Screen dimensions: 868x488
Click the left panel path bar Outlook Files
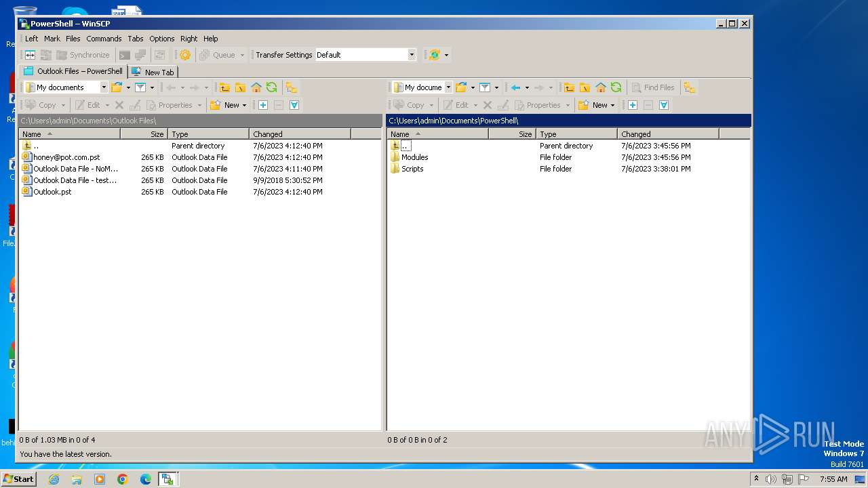point(200,121)
